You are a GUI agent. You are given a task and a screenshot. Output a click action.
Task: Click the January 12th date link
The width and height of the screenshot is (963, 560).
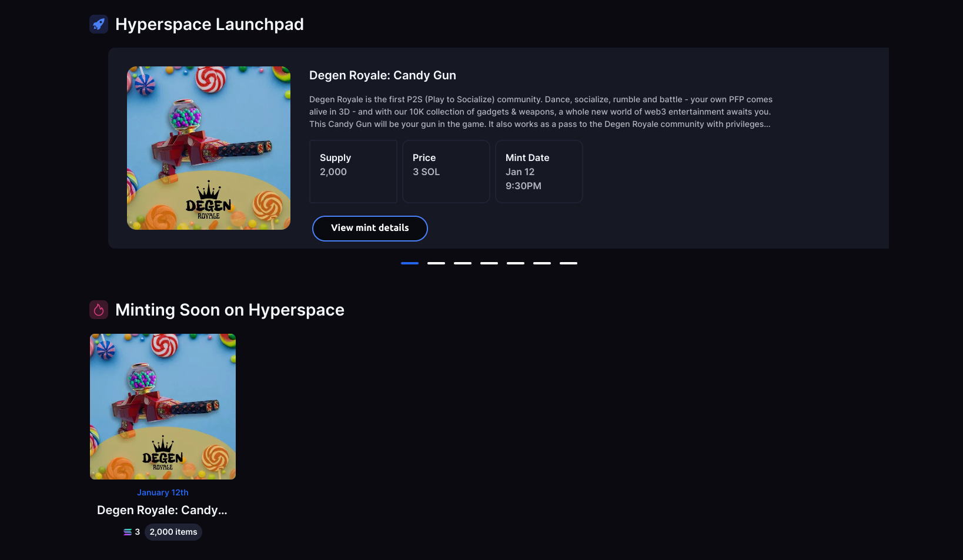point(162,492)
